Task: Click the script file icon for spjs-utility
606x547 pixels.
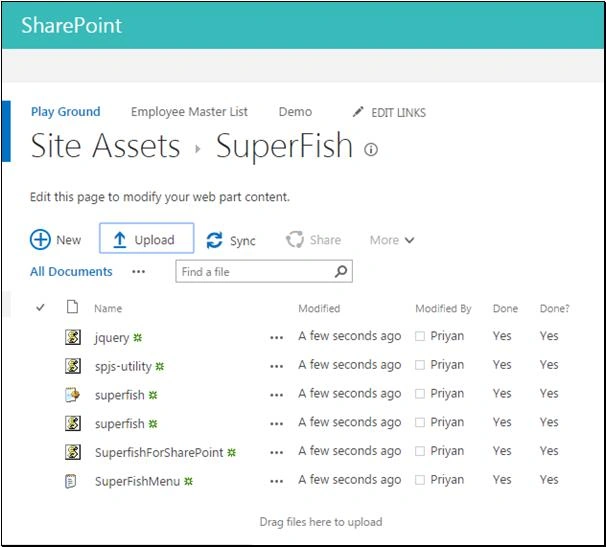Action: pyautogui.click(x=73, y=366)
